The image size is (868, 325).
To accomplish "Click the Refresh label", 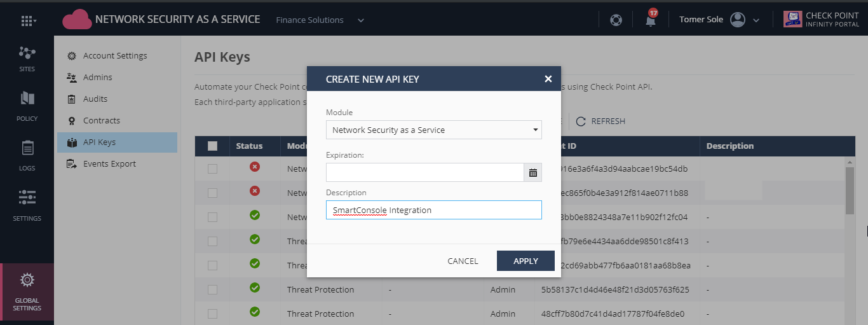I will 608,121.
